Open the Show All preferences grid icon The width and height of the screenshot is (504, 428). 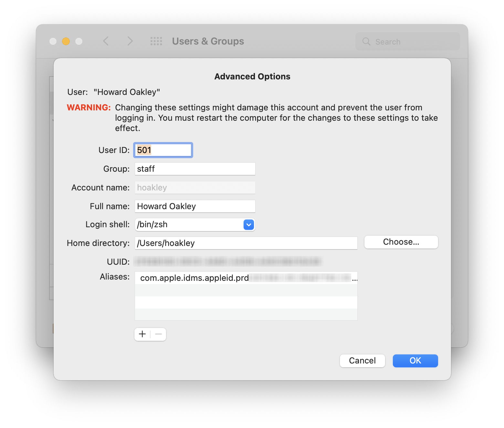click(x=156, y=41)
